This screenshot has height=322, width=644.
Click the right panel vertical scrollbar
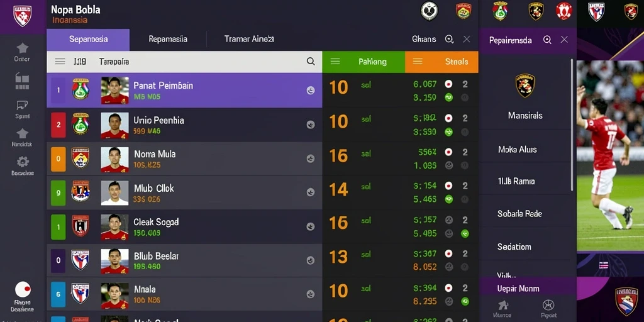click(572, 125)
